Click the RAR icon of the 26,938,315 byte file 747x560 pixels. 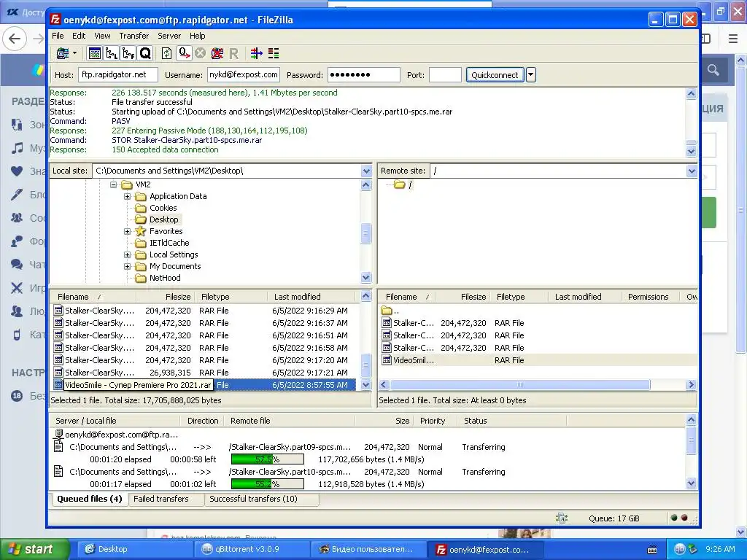coord(58,373)
